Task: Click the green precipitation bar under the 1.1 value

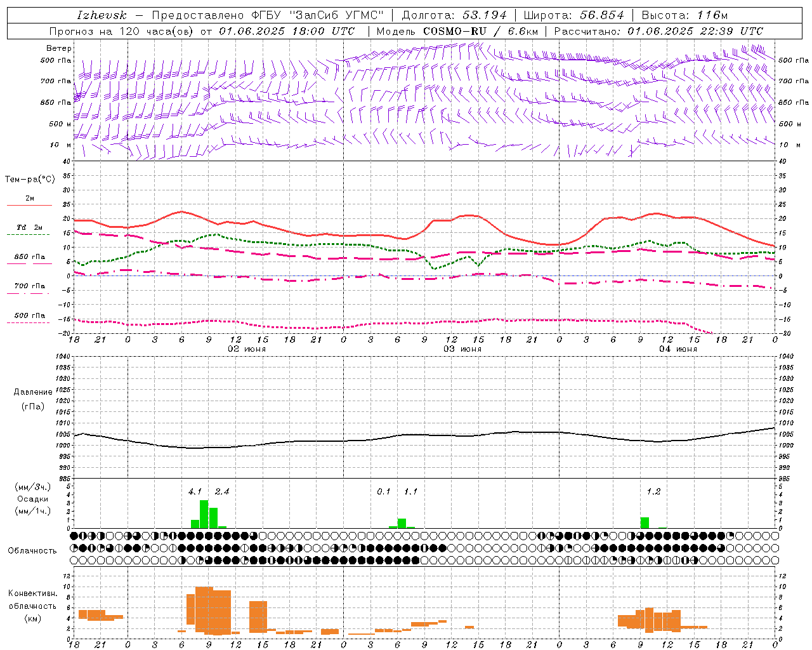Action: tap(402, 523)
